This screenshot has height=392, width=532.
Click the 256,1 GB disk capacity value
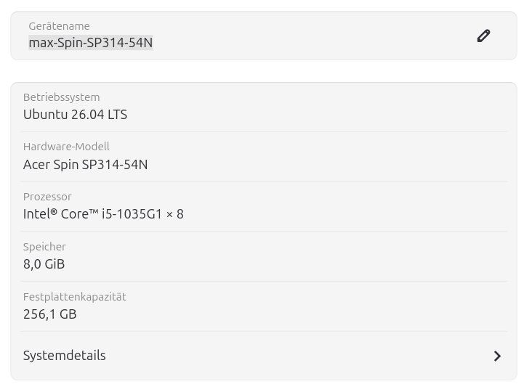coord(50,314)
